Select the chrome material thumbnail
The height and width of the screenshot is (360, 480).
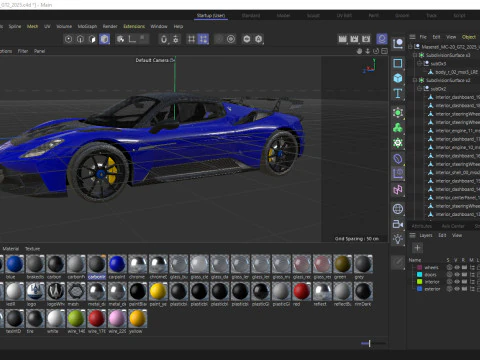point(138,264)
